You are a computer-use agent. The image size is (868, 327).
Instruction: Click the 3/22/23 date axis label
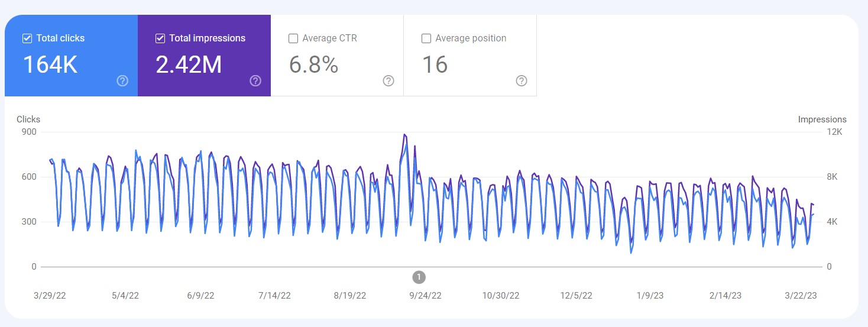[x=799, y=296]
